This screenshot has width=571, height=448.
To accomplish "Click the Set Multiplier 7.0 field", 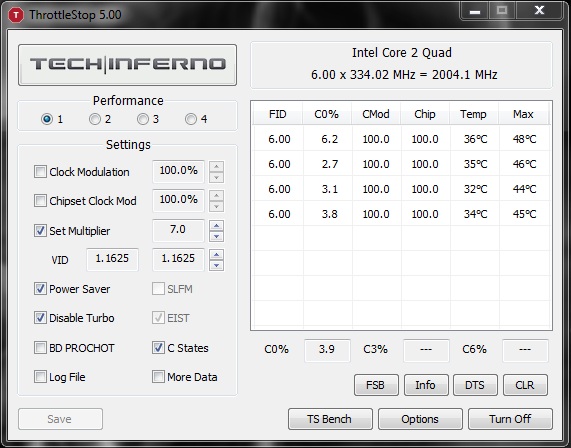I will pyautogui.click(x=178, y=230).
